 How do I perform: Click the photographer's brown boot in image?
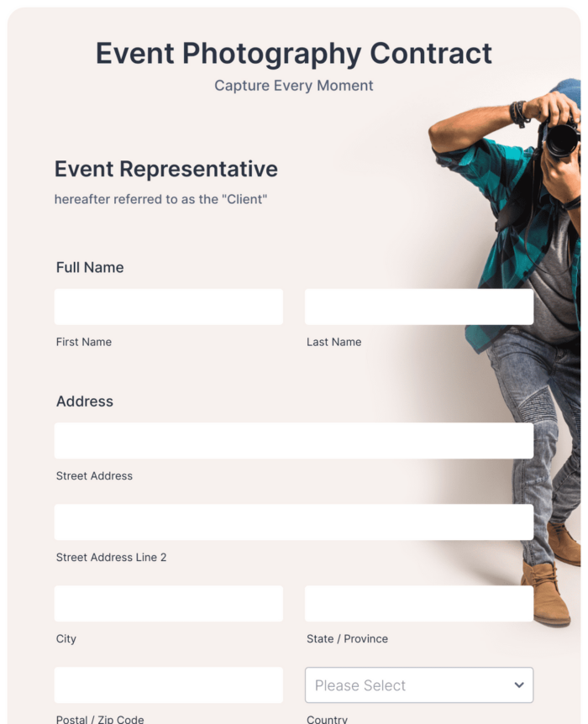point(546,593)
